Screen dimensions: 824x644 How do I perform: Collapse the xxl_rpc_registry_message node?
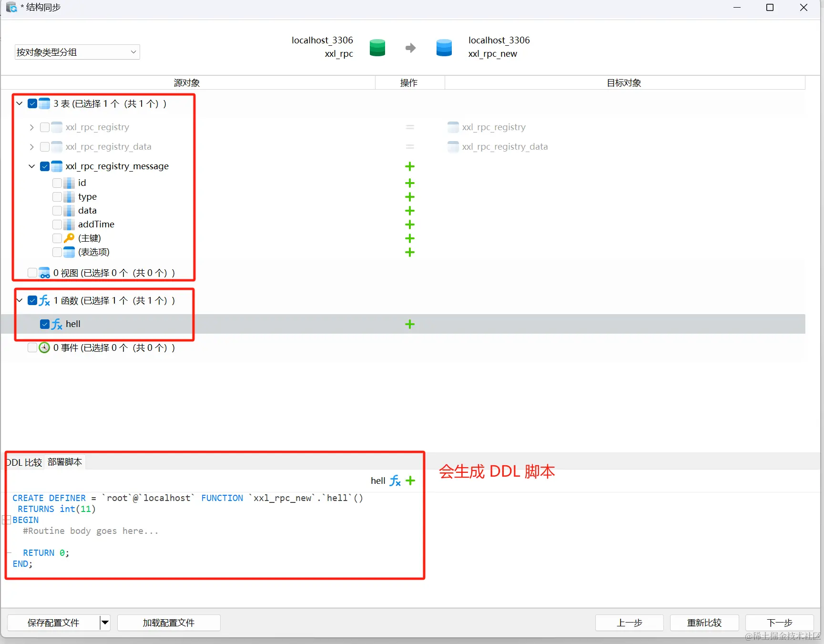(32, 166)
